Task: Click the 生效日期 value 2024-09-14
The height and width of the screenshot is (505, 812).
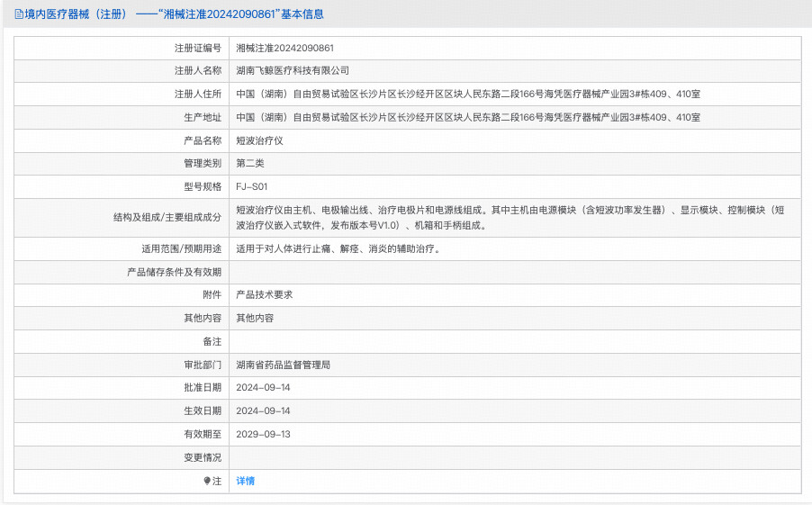Action: [x=263, y=410]
